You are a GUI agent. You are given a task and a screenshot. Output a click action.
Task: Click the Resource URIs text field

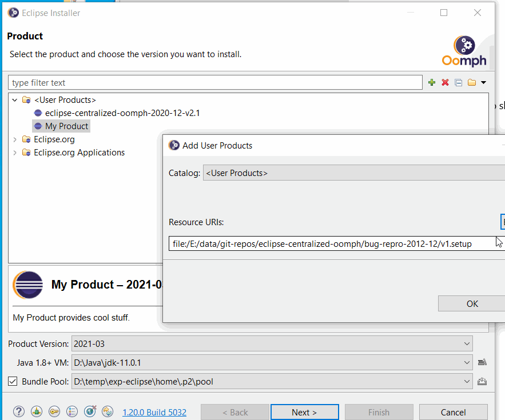pyautogui.click(x=337, y=243)
